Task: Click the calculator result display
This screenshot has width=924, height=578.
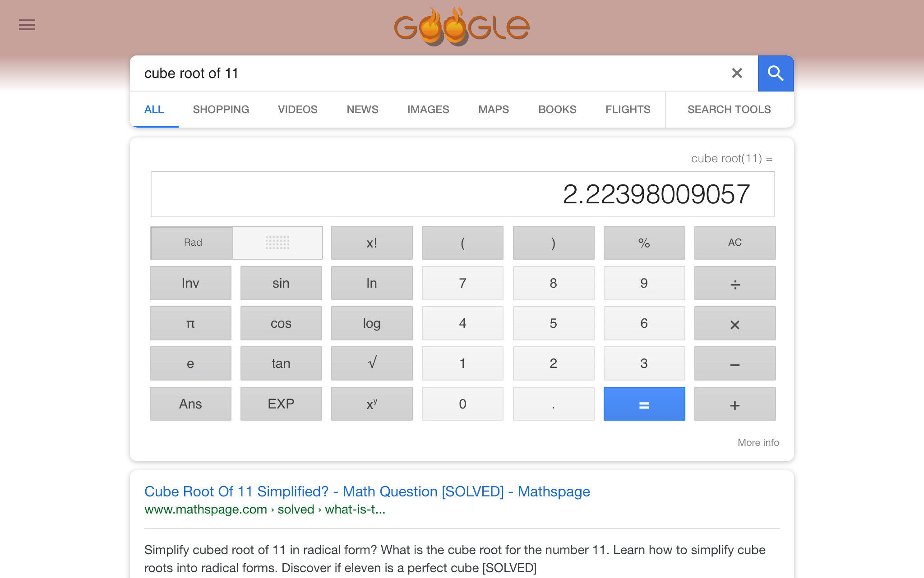Action: coord(462,194)
